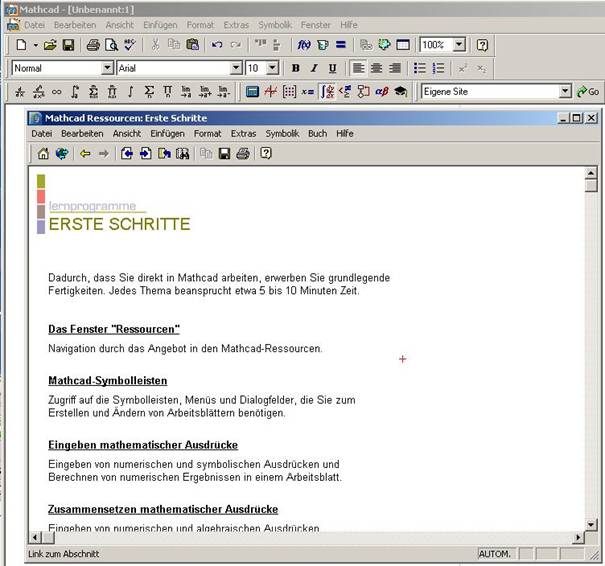The image size is (605, 566).
Task: Click the Save icon in main toolbar
Action: [x=68, y=45]
